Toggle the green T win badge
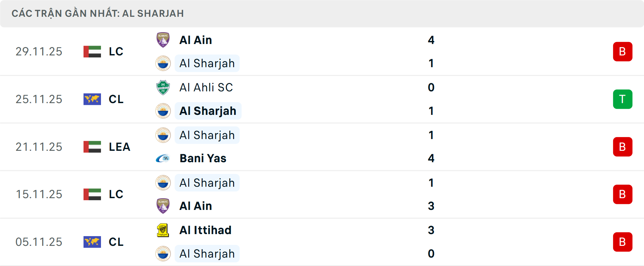The height and width of the screenshot is (266, 644). tap(623, 99)
